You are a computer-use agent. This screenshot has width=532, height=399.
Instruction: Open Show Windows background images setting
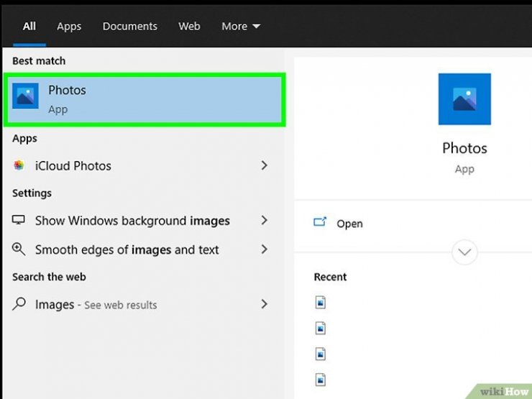coord(141,221)
